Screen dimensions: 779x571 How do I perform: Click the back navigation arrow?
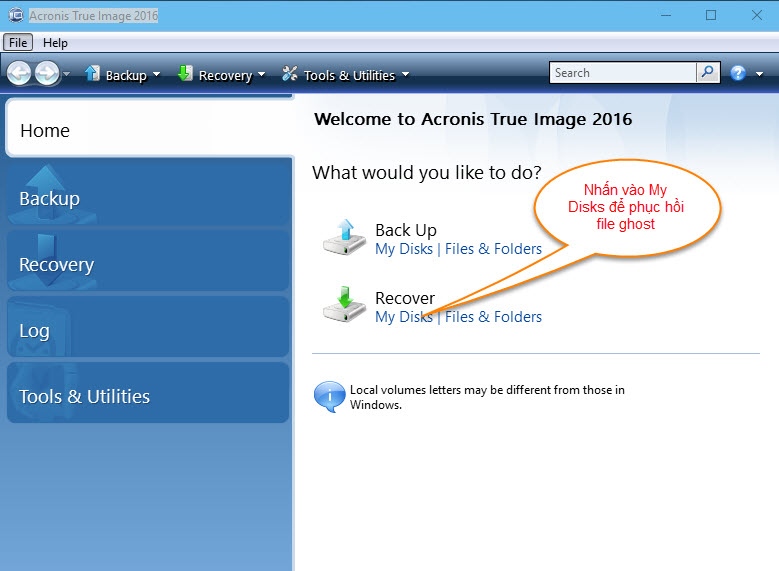[19, 74]
